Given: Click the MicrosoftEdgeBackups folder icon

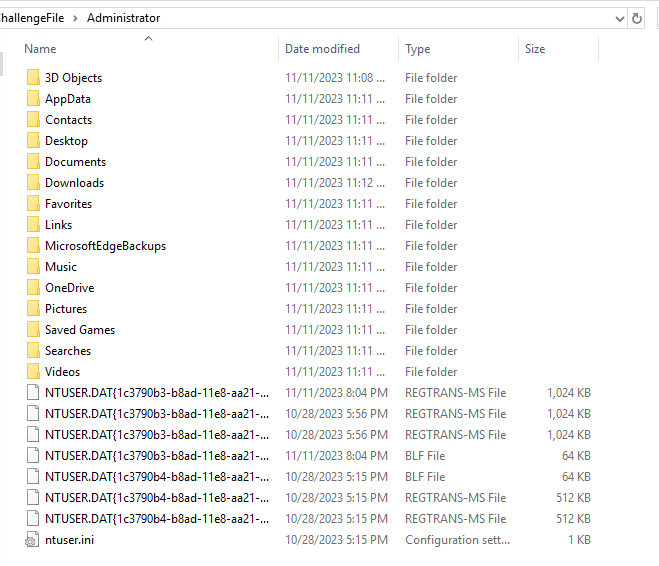Looking at the screenshot, I should (x=33, y=246).
